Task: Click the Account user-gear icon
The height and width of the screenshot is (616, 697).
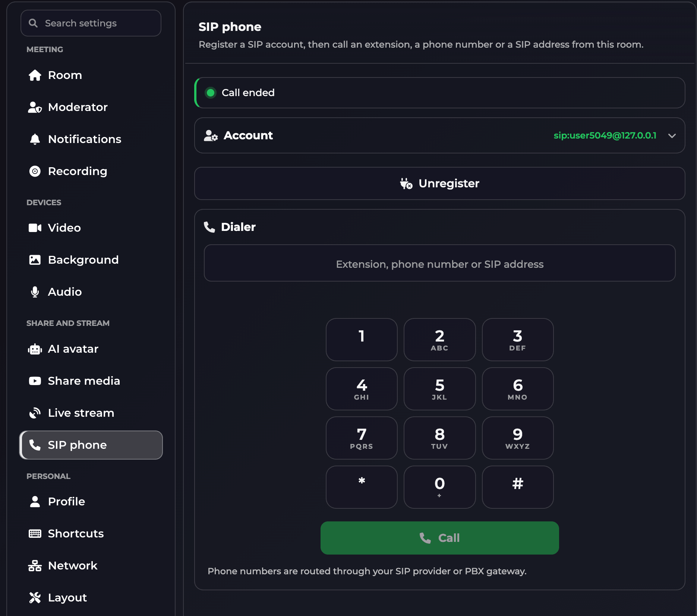Action: point(211,136)
